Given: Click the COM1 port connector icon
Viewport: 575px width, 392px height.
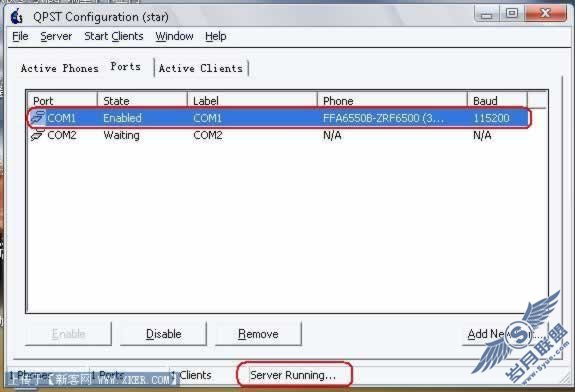Looking at the screenshot, I should [38, 117].
